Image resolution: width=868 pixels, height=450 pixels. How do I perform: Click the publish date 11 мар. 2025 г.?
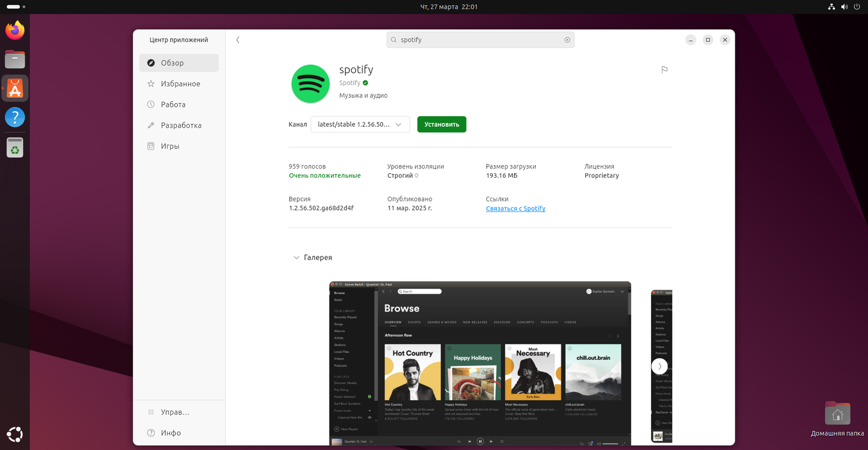pyautogui.click(x=410, y=208)
